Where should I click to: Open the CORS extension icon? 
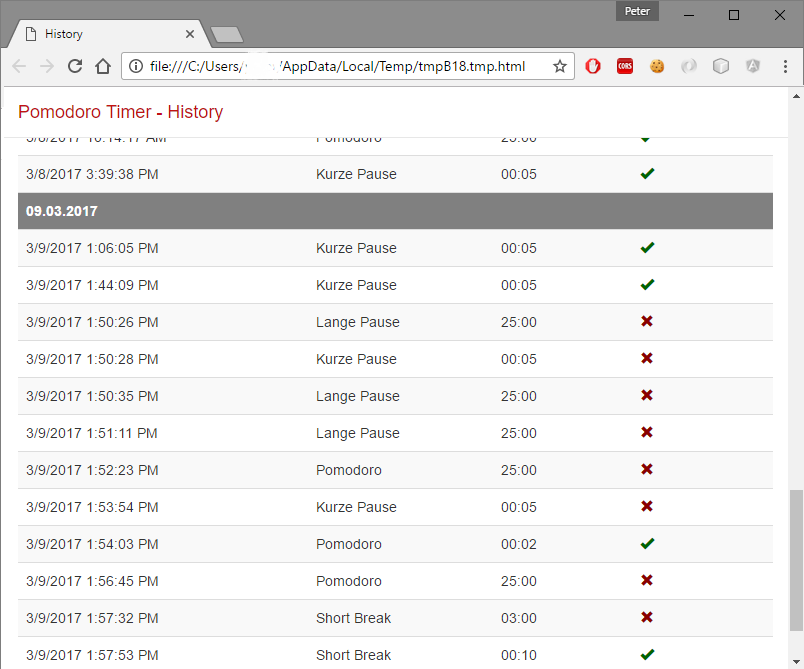[625, 66]
